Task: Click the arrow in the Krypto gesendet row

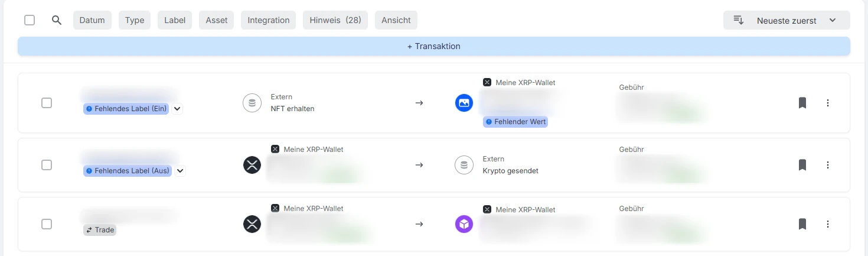Action: (419, 165)
